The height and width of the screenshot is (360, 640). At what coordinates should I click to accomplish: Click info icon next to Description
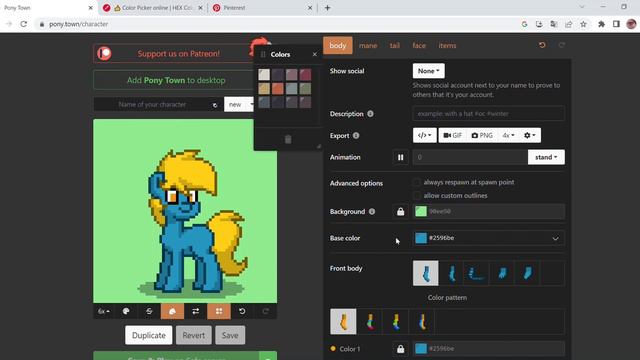pos(370,113)
